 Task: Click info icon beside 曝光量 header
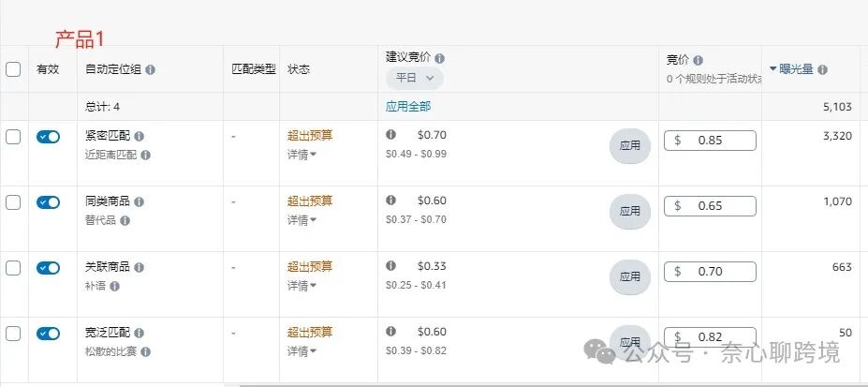click(x=823, y=70)
